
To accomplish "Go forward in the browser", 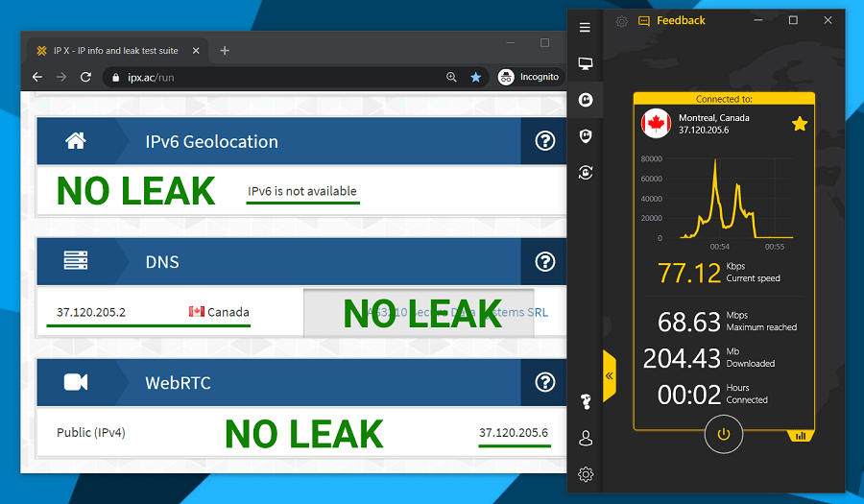I will (x=61, y=77).
